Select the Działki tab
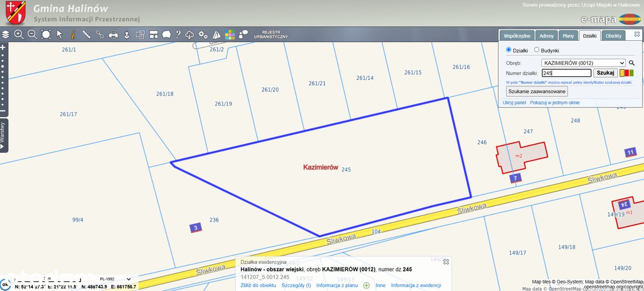The width and height of the screenshot is (644, 291). pos(590,36)
